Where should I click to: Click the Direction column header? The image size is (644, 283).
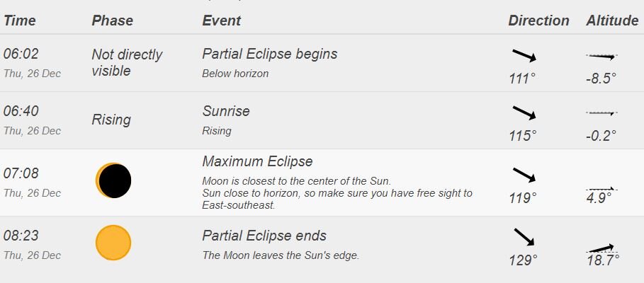click(x=538, y=21)
